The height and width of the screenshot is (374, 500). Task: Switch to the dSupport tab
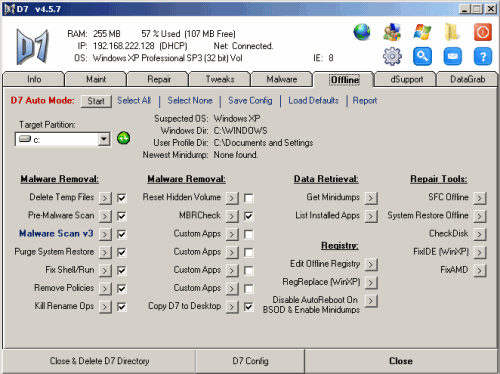click(x=406, y=79)
